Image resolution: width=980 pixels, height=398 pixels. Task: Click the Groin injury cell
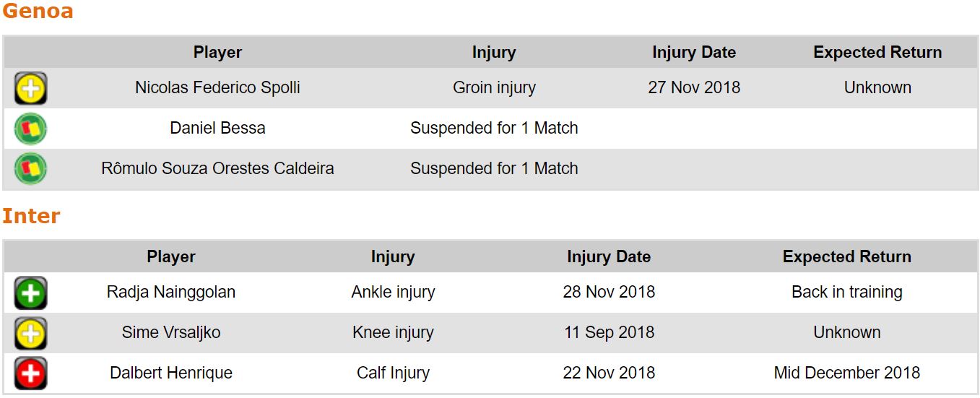point(494,88)
